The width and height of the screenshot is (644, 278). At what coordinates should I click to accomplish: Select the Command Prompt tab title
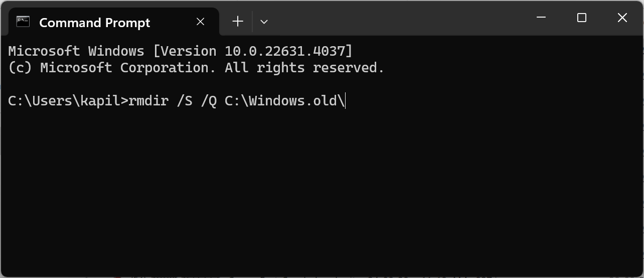coord(94,23)
